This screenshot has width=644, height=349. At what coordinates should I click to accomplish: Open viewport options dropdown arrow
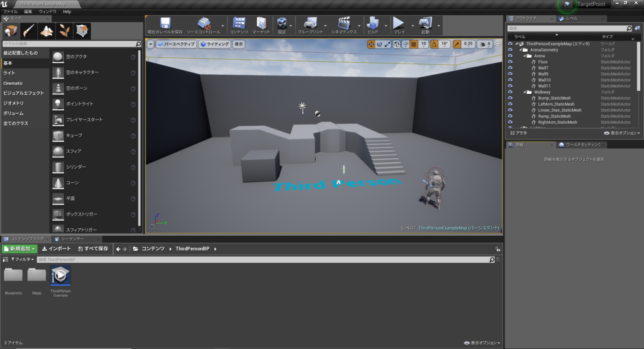150,44
